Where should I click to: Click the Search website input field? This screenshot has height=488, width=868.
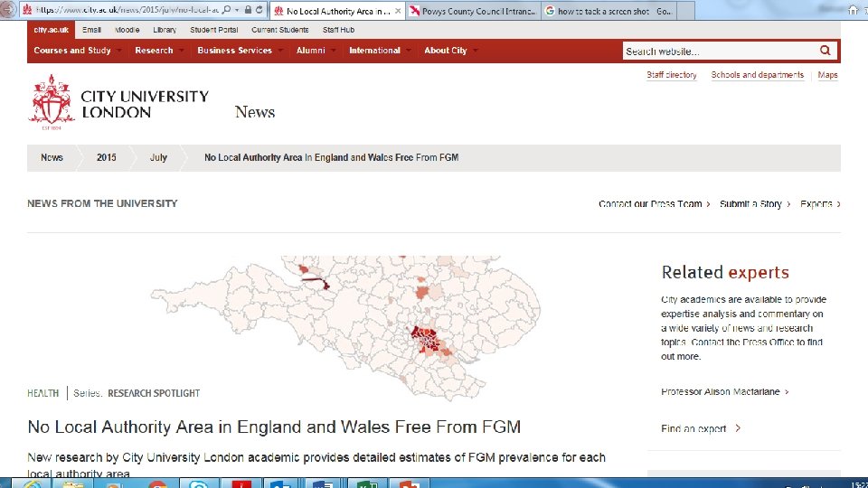click(720, 51)
